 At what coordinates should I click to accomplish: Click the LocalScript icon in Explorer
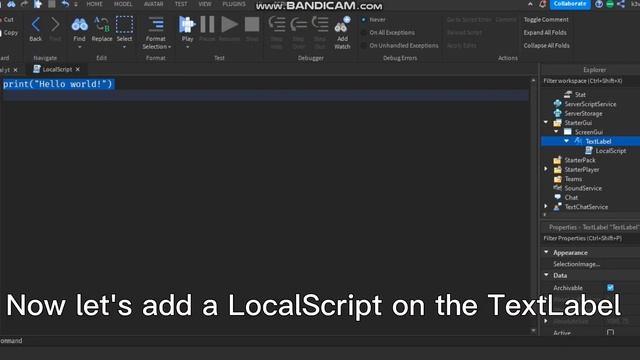coord(589,151)
